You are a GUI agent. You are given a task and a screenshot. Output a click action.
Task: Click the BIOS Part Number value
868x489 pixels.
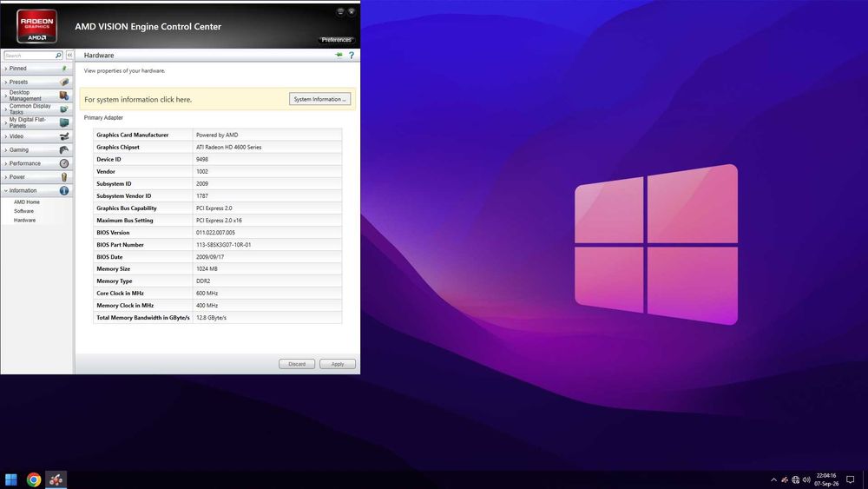click(x=223, y=245)
